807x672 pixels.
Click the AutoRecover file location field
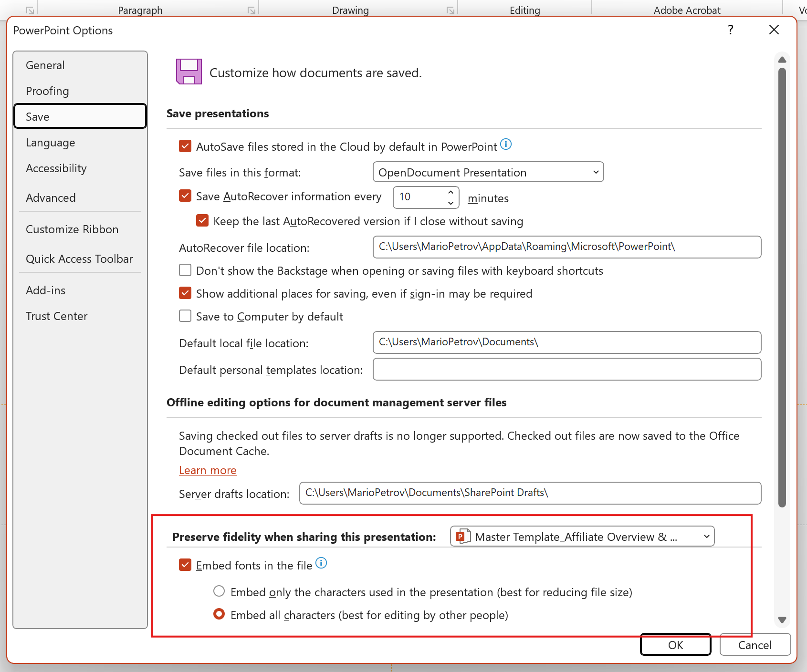pyautogui.click(x=567, y=247)
